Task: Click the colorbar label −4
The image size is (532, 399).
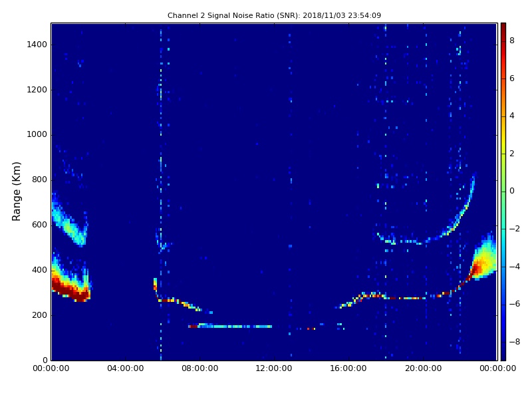Action: click(x=515, y=267)
